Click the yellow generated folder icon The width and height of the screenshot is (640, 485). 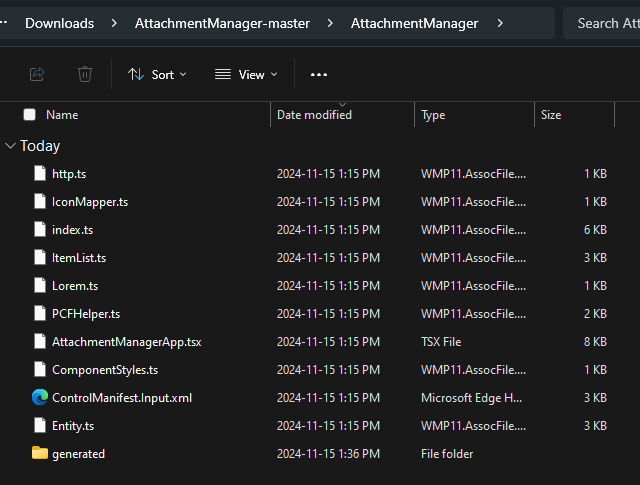pyautogui.click(x=40, y=453)
